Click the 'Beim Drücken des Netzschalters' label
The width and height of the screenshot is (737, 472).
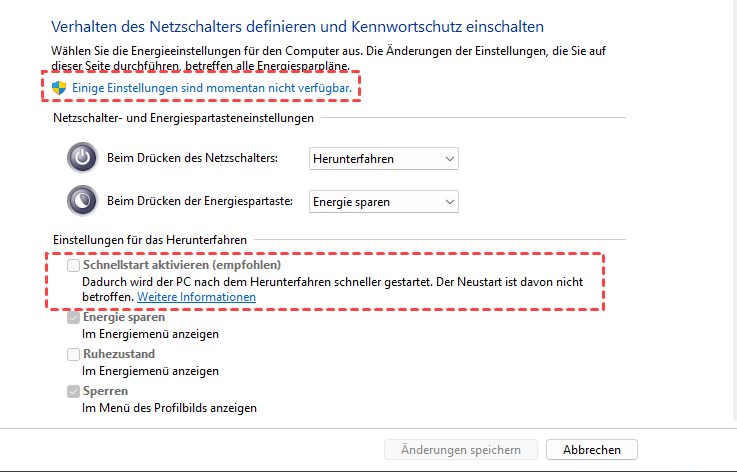[x=192, y=159]
